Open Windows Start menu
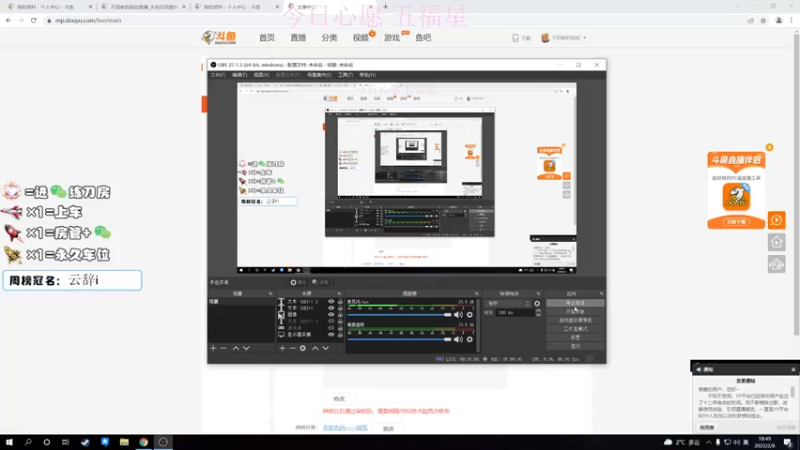The height and width of the screenshot is (450, 800). (x=9, y=442)
